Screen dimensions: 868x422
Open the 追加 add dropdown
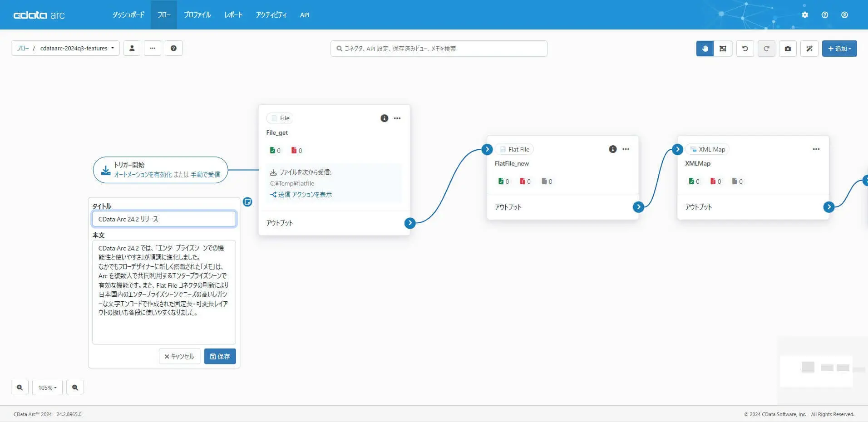coord(839,49)
